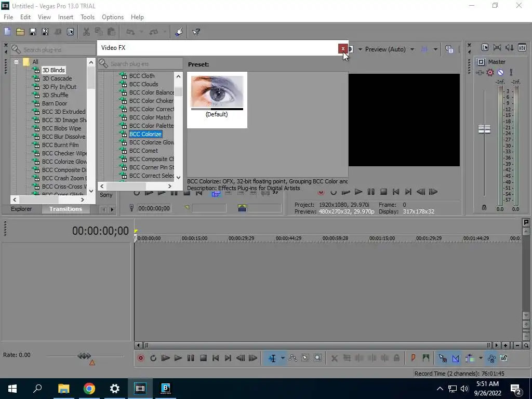Toggle Enable Snapping icon
This screenshot has width=532, height=399.
click(443, 358)
